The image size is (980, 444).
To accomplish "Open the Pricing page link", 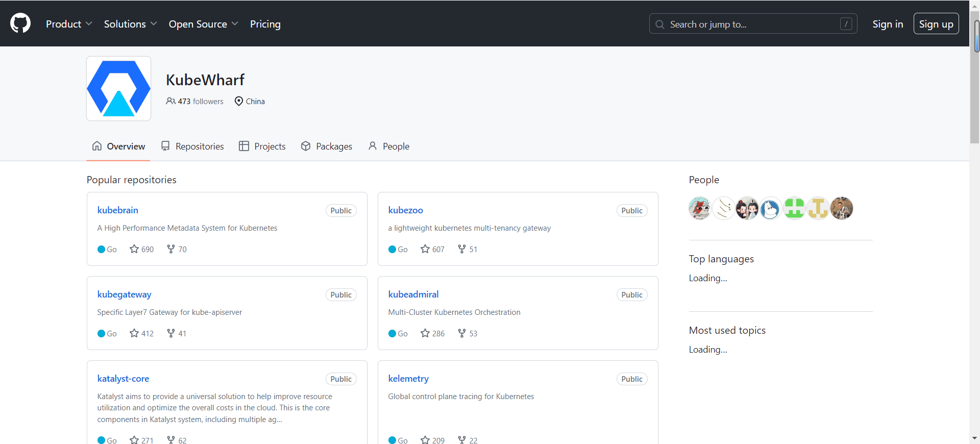I will pyautogui.click(x=265, y=24).
